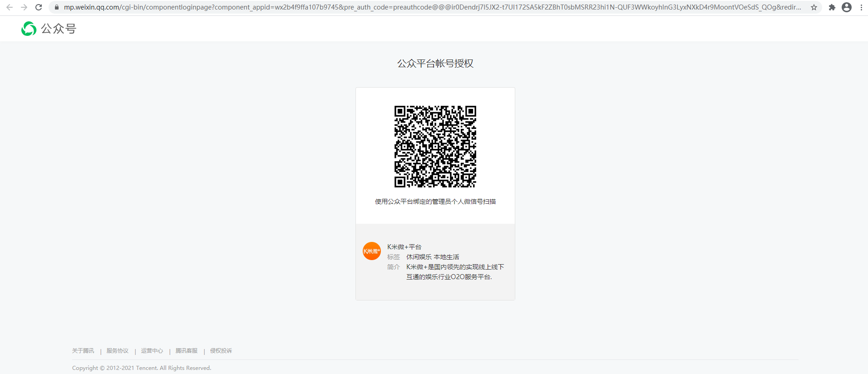Reload the page with refresh icon
Image resolution: width=868 pixels, height=374 pixels.
39,7
